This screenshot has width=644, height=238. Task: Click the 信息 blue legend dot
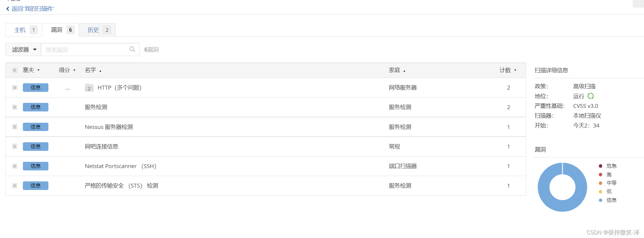[x=600, y=200]
